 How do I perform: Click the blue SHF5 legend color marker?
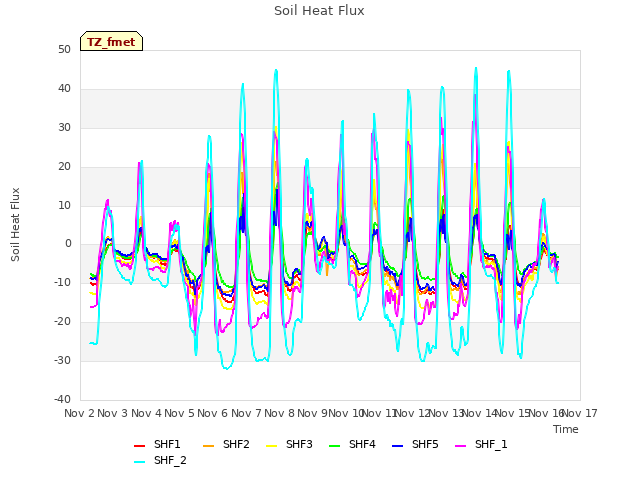(x=398, y=446)
